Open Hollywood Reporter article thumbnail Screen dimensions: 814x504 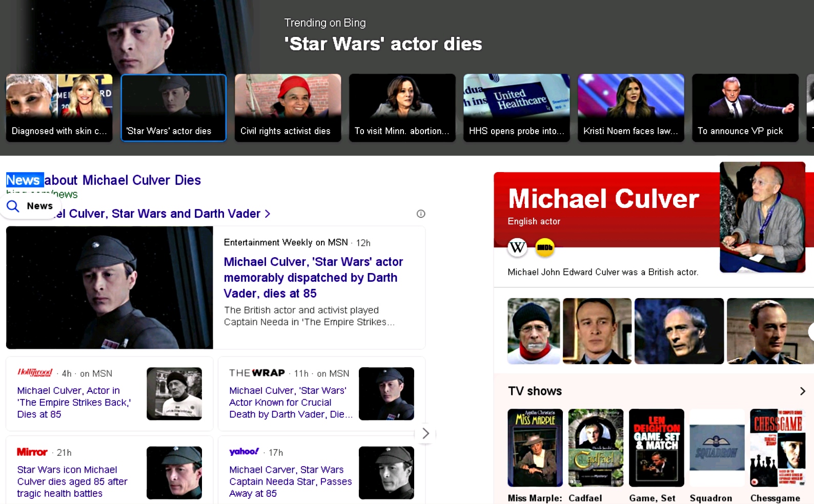(174, 394)
